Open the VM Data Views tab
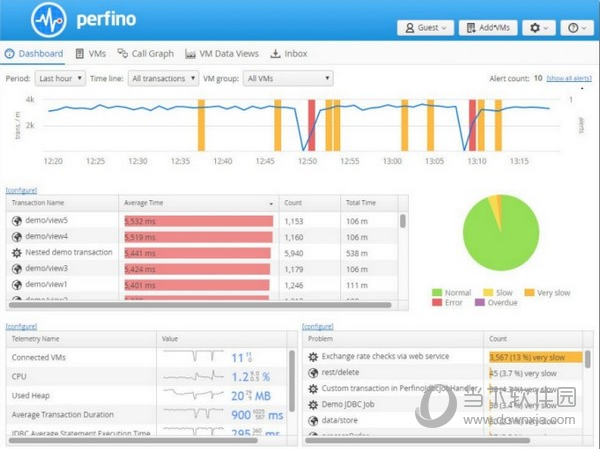This screenshot has height=449, width=600. pyautogui.click(x=222, y=54)
